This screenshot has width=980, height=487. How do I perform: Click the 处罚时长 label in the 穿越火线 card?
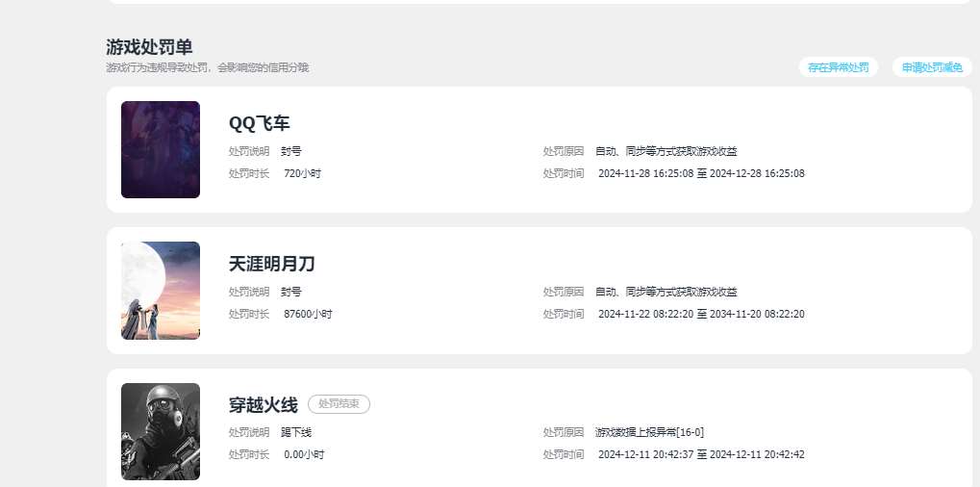[249, 454]
